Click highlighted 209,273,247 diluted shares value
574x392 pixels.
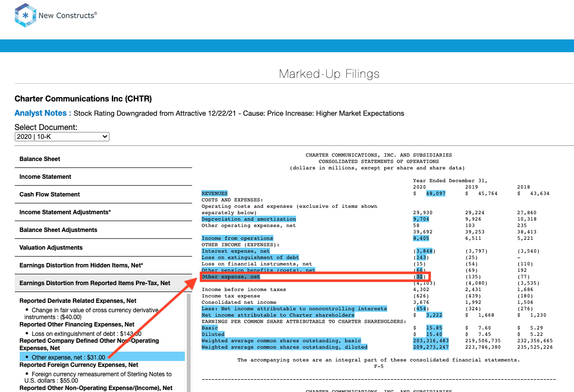point(431,347)
